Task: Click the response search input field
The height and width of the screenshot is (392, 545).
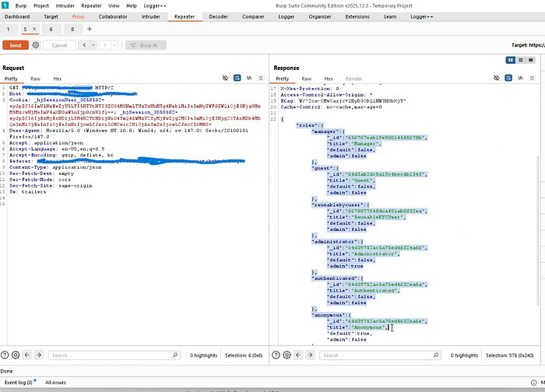Action: point(380,355)
